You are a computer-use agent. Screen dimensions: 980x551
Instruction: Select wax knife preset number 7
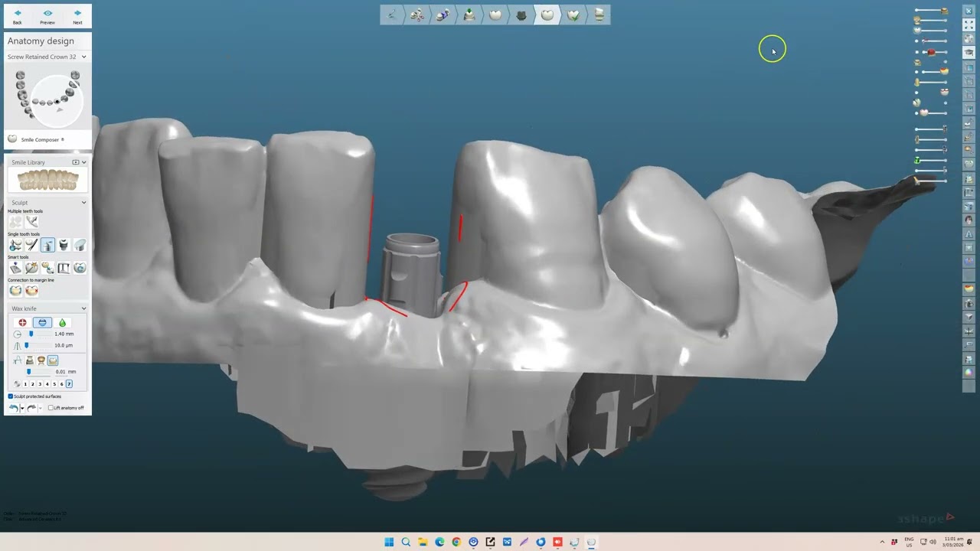[69, 384]
